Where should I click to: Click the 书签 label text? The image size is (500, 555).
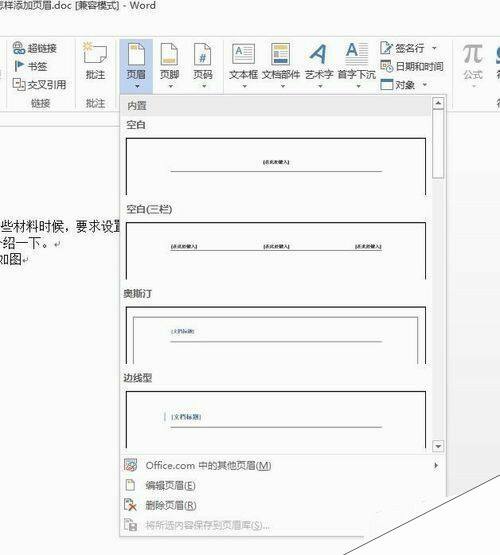pyautogui.click(x=37, y=66)
